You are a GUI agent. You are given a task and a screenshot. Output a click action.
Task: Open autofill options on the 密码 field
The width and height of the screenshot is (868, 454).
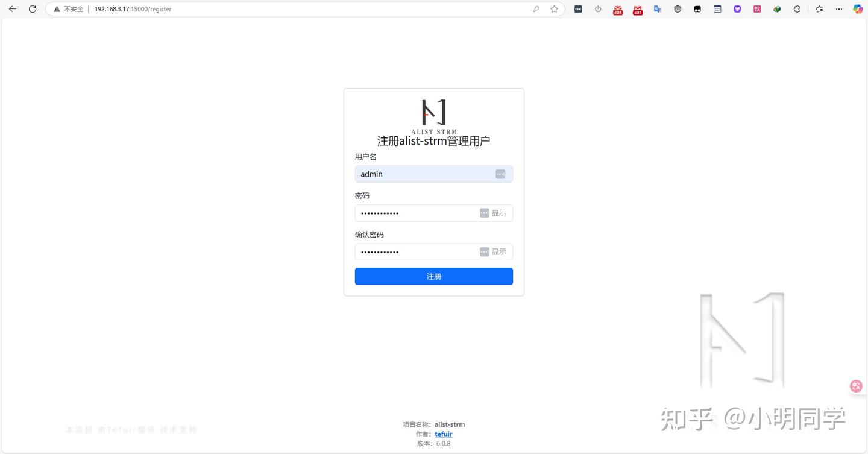485,212
